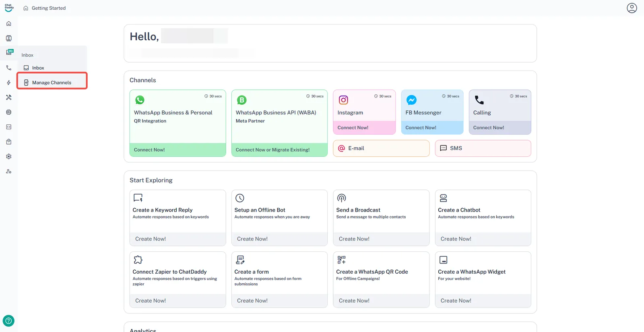Select Manage Channels in the Inbox menu
644x332 pixels.
[x=52, y=83]
